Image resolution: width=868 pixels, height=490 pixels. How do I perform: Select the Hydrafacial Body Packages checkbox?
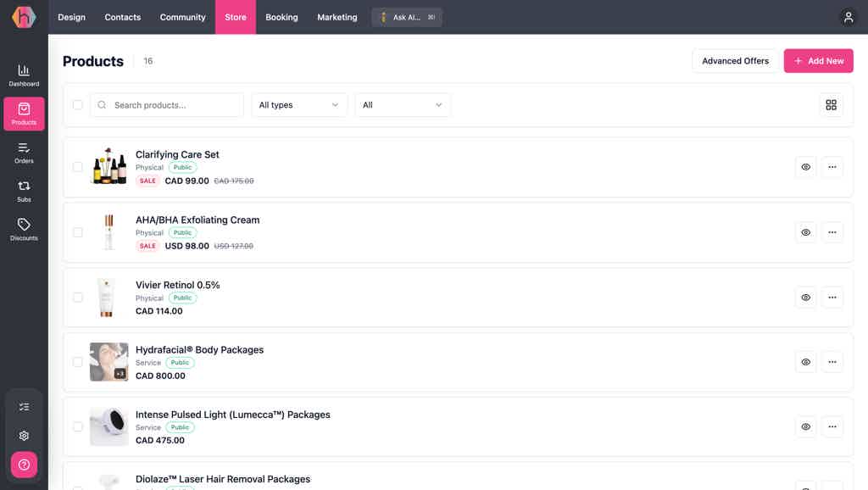click(x=77, y=362)
